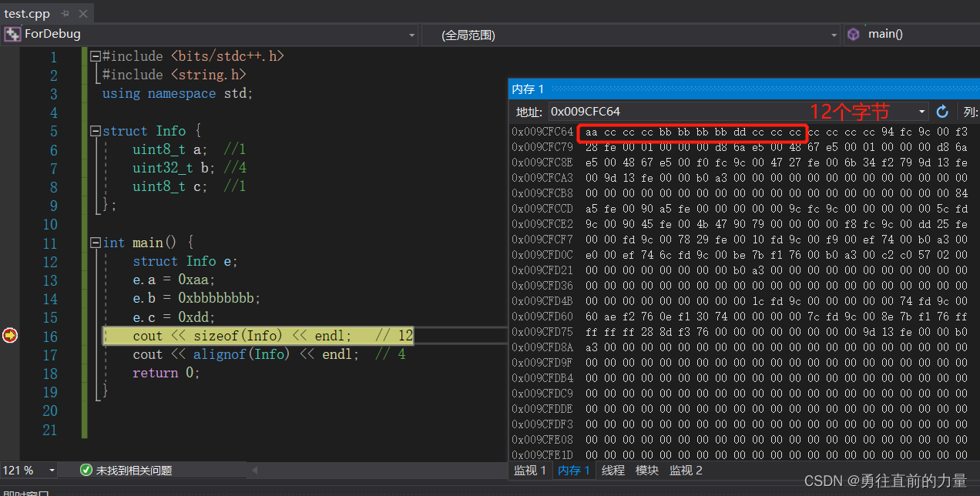The height and width of the screenshot is (496, 980).
Task: Click 'return 0;' on line 18
Action: tap(166, 373)
